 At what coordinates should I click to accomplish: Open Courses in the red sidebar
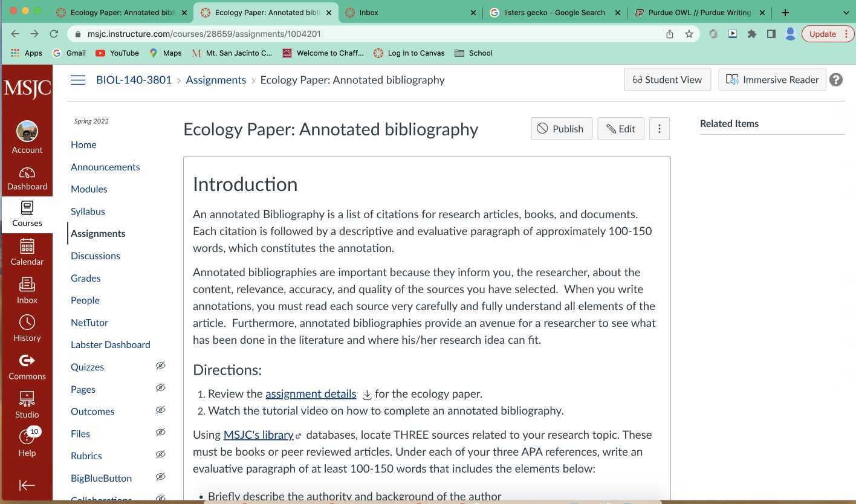(x=27, y=215)
